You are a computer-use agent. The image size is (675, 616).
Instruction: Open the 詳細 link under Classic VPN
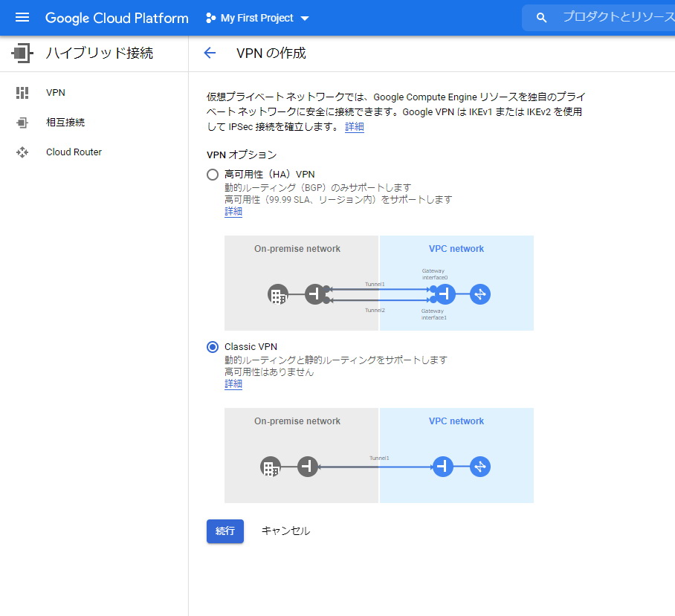click(x=233, y=383)
